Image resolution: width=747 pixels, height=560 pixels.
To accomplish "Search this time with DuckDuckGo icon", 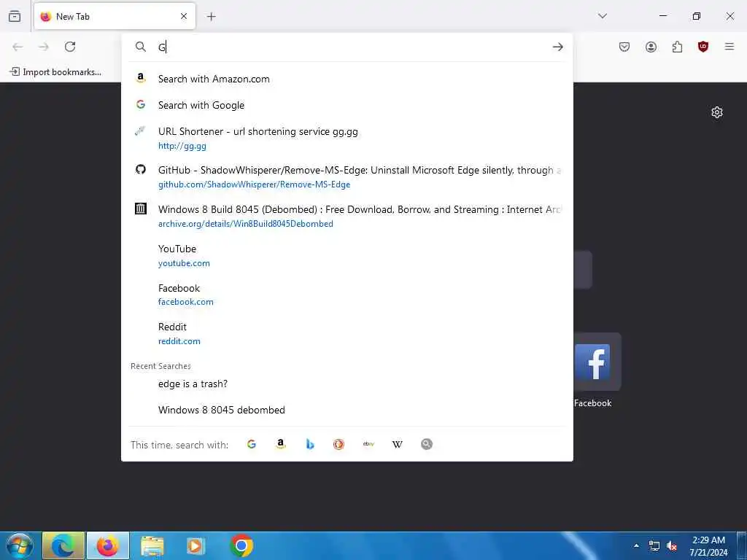I will coord(338,444).
